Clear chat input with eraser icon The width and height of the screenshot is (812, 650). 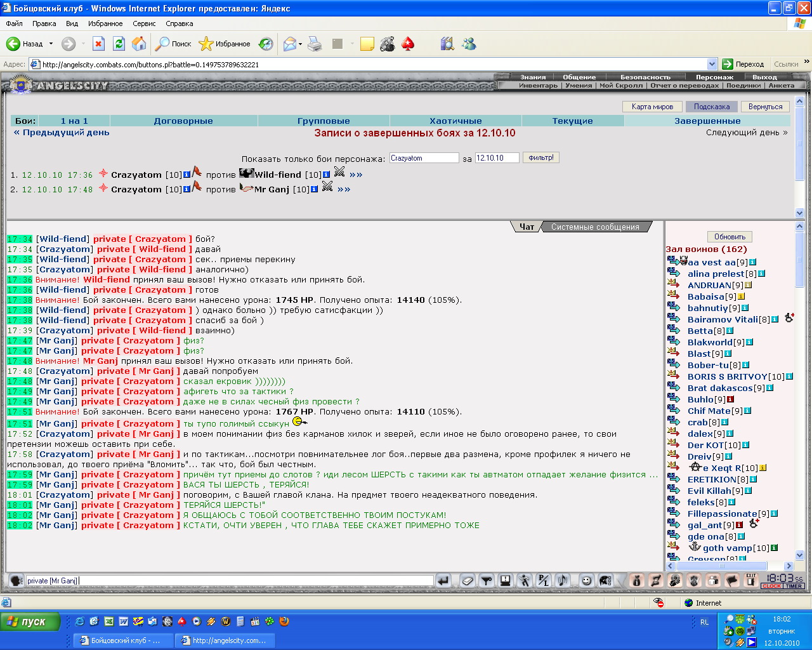point(468,580)
